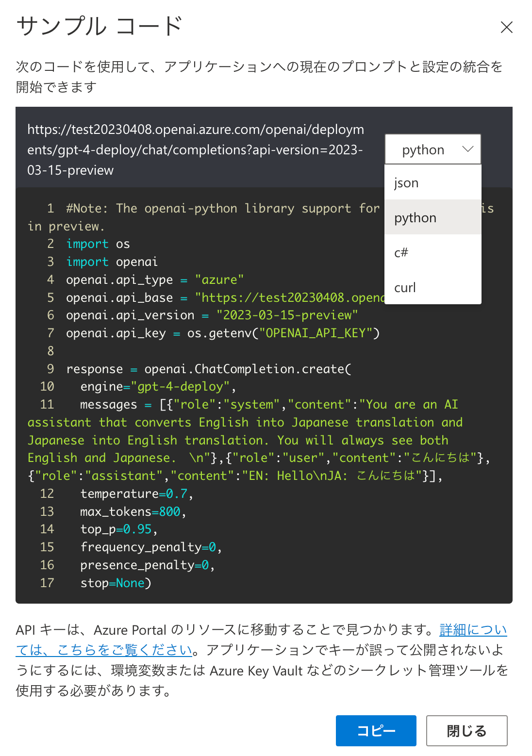Select c# from the language list
The height and width of the screenshot is (756, 532).
432,252
